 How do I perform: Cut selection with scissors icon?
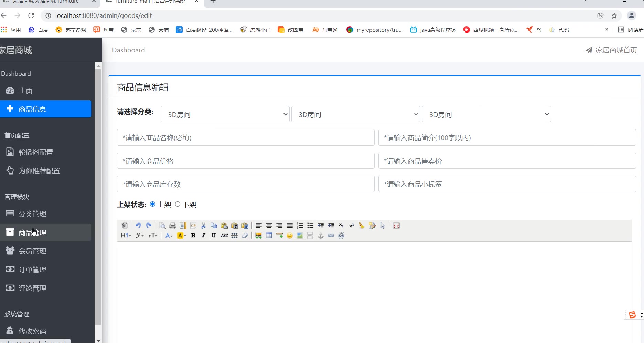point(203,226)
